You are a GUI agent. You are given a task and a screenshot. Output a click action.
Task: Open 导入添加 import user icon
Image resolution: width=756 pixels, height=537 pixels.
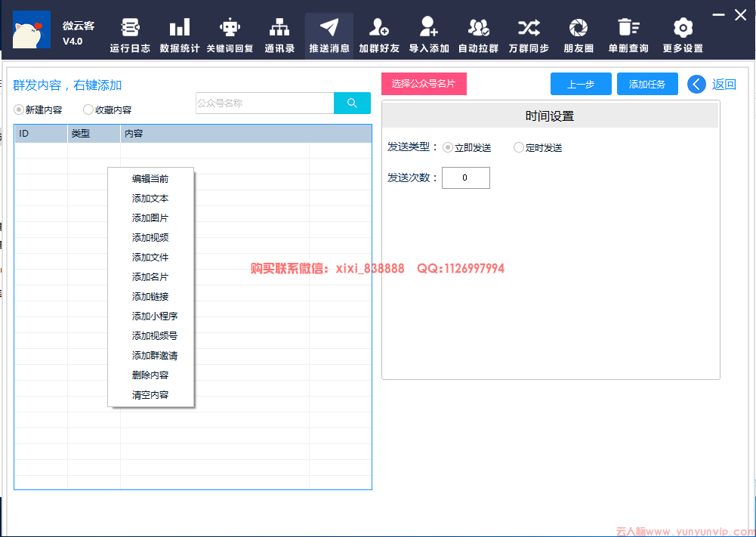[429, 27]
